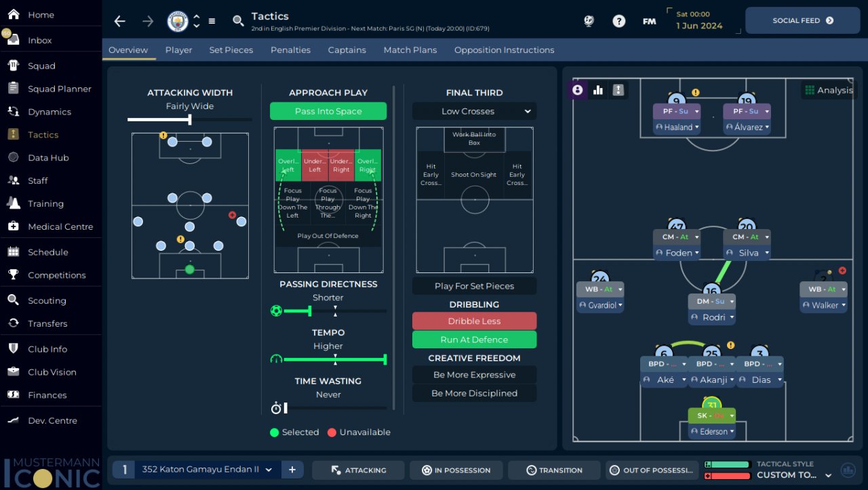Click the 1 Jun 2024 date display
The width and height of the screenshot is (868, 490).
(x=699, y=26)
